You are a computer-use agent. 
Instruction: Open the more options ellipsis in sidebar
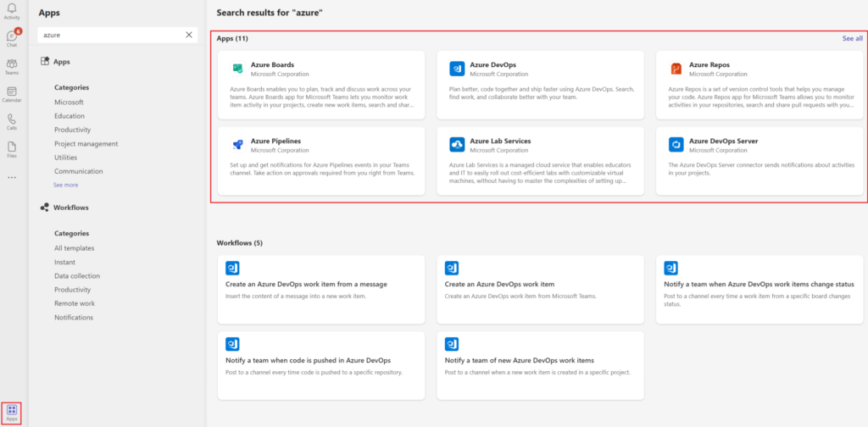click(x=12, y=177)
